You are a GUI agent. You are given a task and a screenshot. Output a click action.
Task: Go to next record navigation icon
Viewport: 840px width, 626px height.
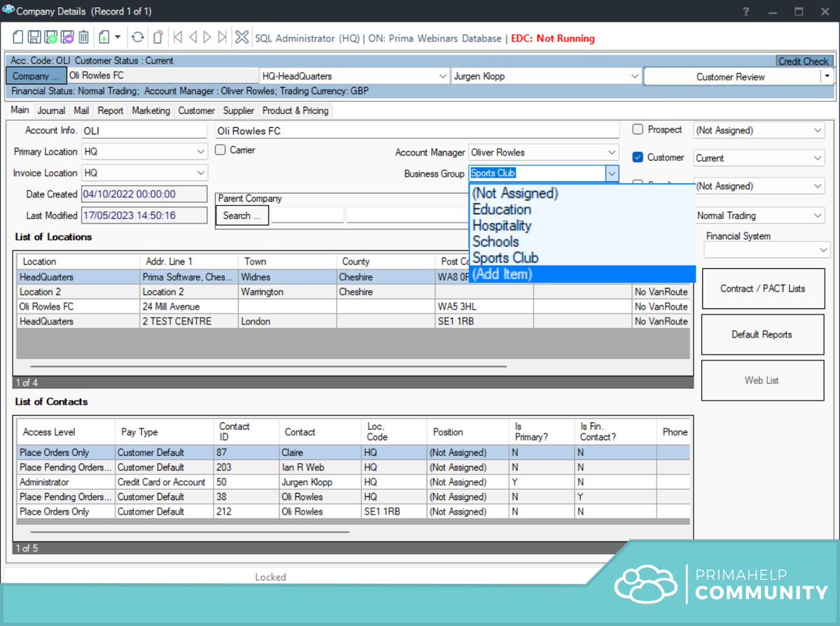208,38
